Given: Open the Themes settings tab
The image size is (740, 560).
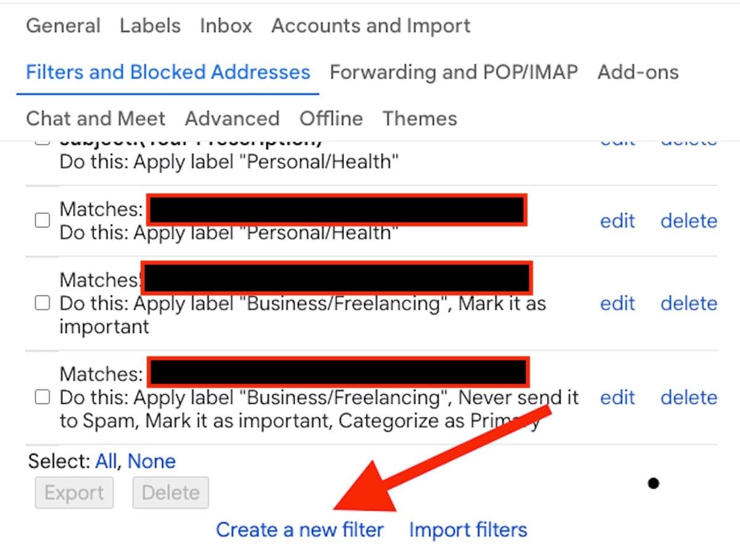Looking at the screenshot, I should point(419,118).
